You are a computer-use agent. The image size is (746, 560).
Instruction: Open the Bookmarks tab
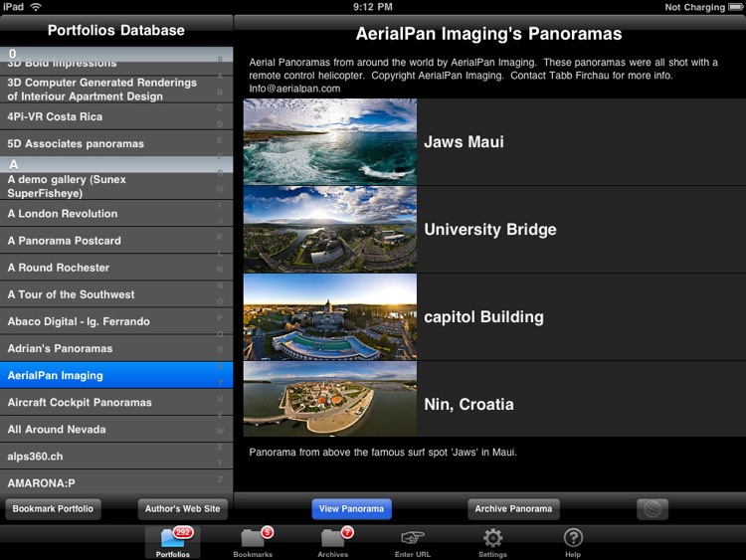253,542
